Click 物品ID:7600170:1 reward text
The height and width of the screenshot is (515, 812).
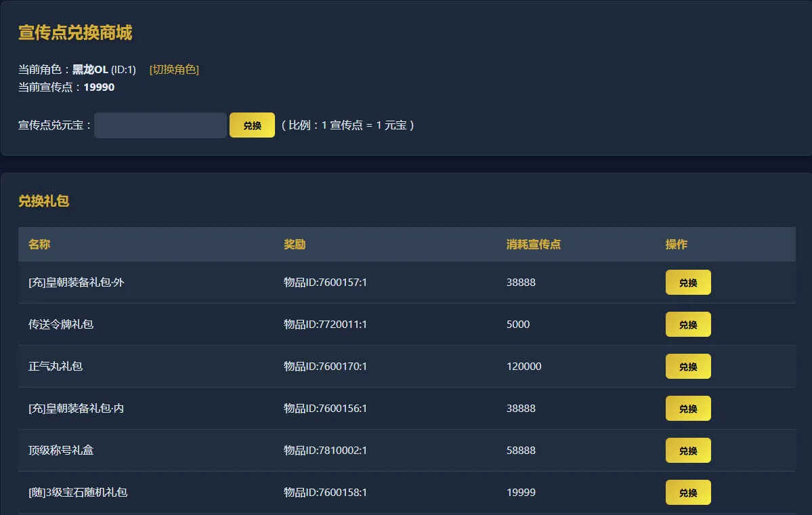(x=325, y=367)
